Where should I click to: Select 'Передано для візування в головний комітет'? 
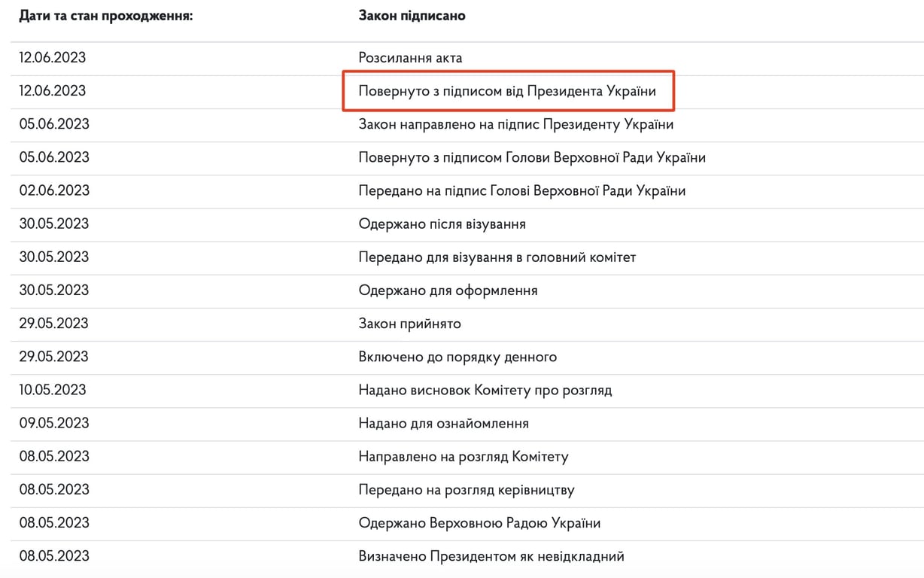click(497, 257)
